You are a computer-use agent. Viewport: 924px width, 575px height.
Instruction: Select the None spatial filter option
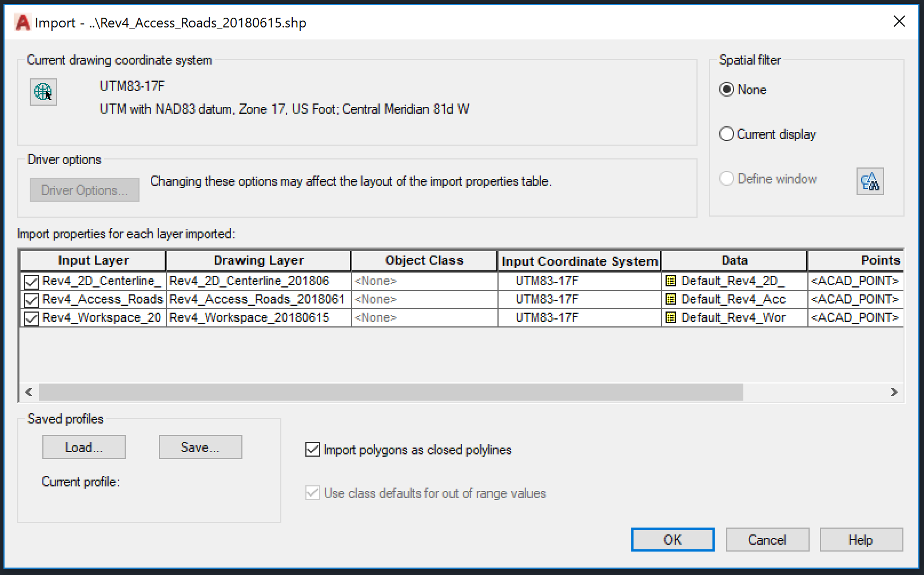point(726,89)
